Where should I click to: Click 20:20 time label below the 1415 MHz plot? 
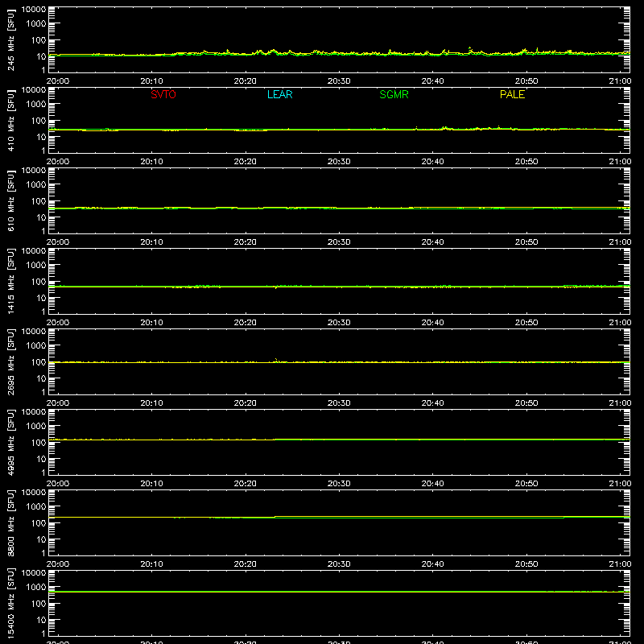(246, 323)
